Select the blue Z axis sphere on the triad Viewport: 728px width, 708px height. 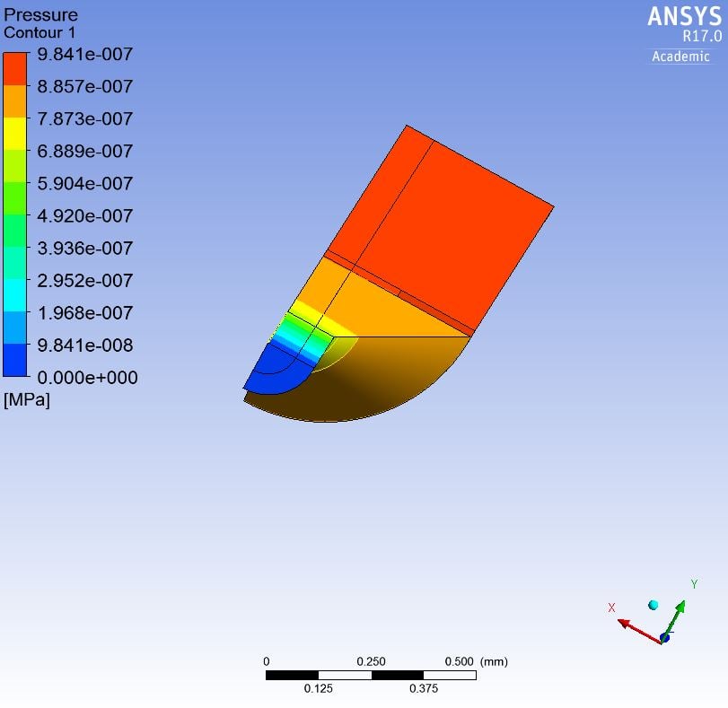(x=665, y=638)
